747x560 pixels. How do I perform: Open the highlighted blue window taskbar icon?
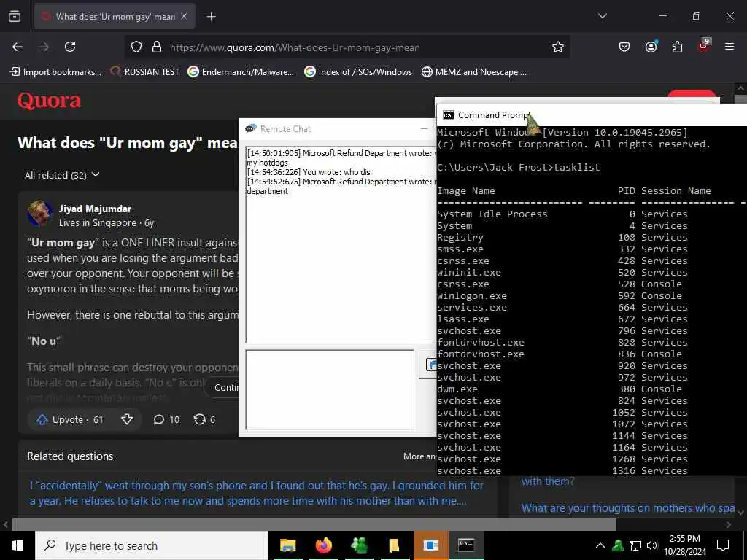point(430,545)
